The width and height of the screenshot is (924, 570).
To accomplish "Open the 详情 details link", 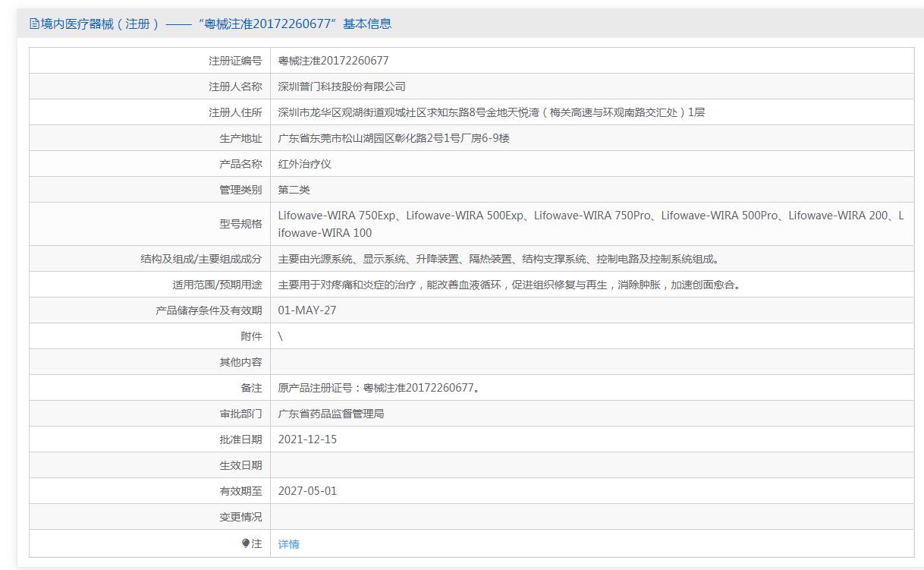I will click(x=288, y=544).
